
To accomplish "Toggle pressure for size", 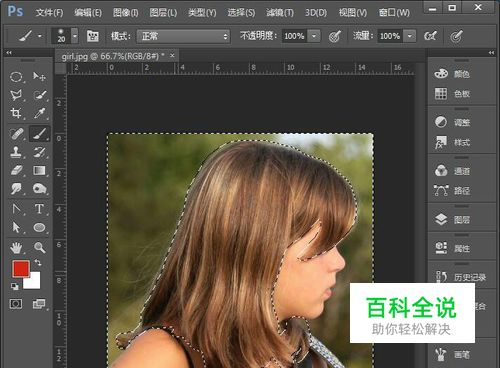I will pos(456,36).
